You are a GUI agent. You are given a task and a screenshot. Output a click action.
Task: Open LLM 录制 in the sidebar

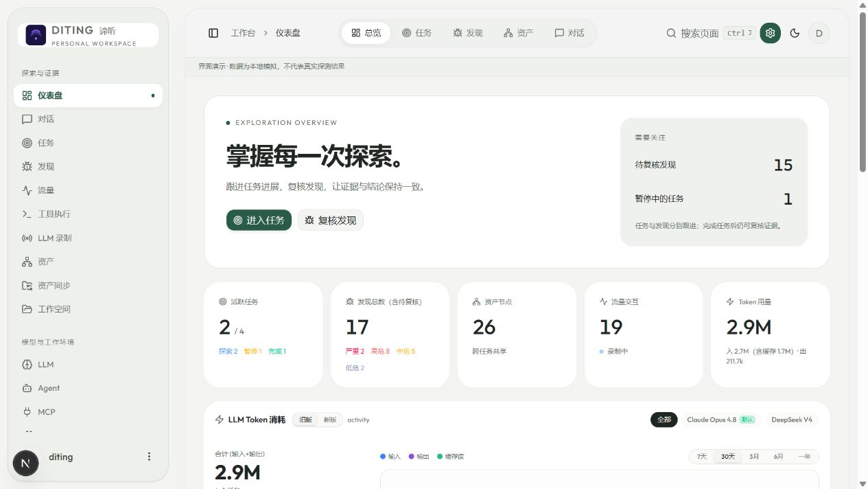pos(88,238)
